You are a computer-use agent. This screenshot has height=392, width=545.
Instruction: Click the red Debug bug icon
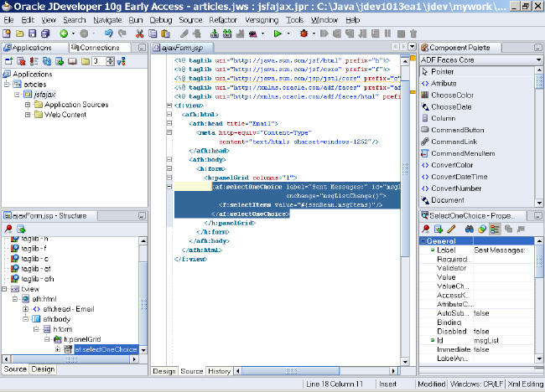click(x=304, y=34)
